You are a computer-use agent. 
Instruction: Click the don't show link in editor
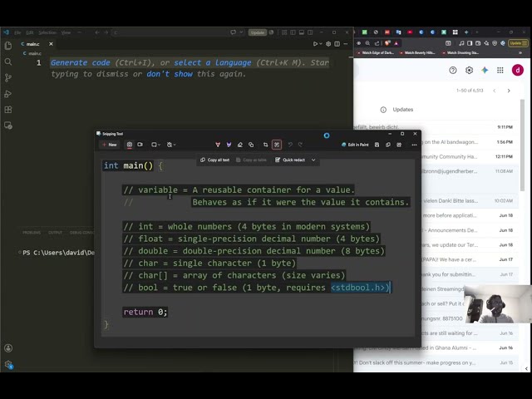point(170,74)
